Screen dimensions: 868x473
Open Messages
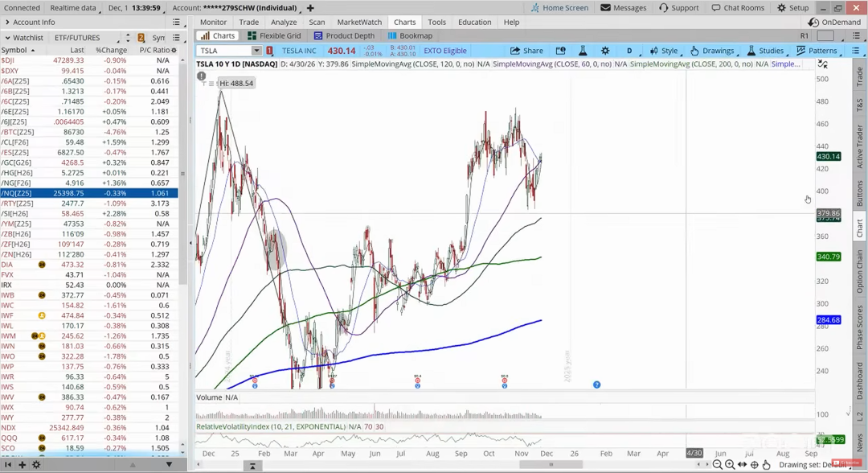624,8
